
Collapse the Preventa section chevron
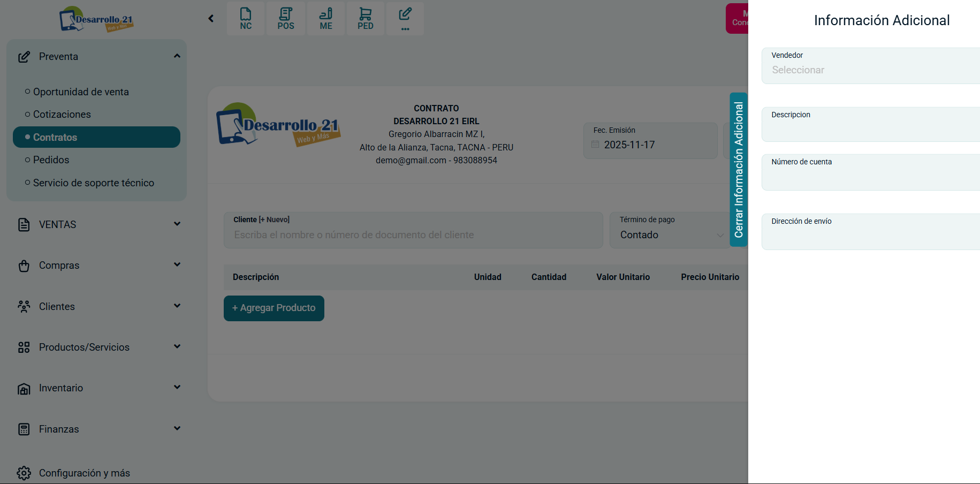pyautogui.click(x=177, y=56)
